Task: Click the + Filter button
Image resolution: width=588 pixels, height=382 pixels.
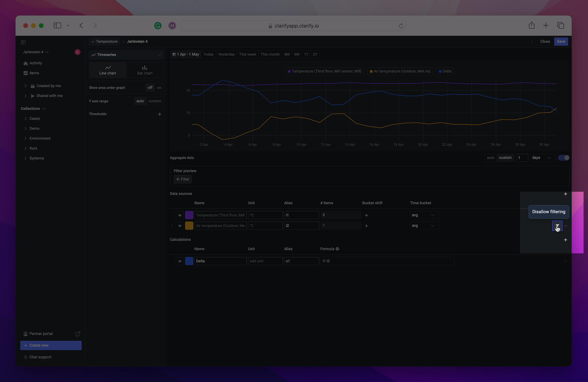Action: 183,179
